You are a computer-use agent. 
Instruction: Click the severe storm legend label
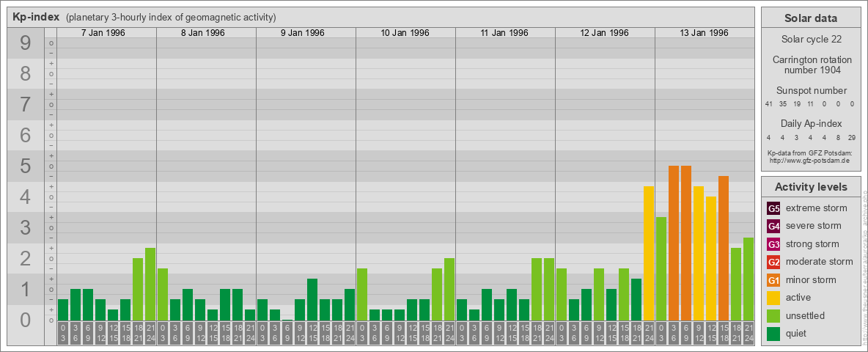[x=814, y=226]
